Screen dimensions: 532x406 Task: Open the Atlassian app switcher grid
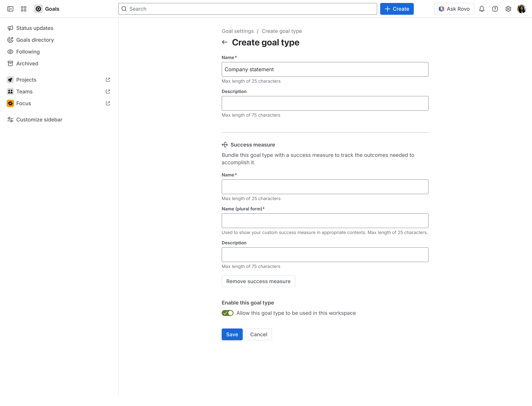coord(23,9)
